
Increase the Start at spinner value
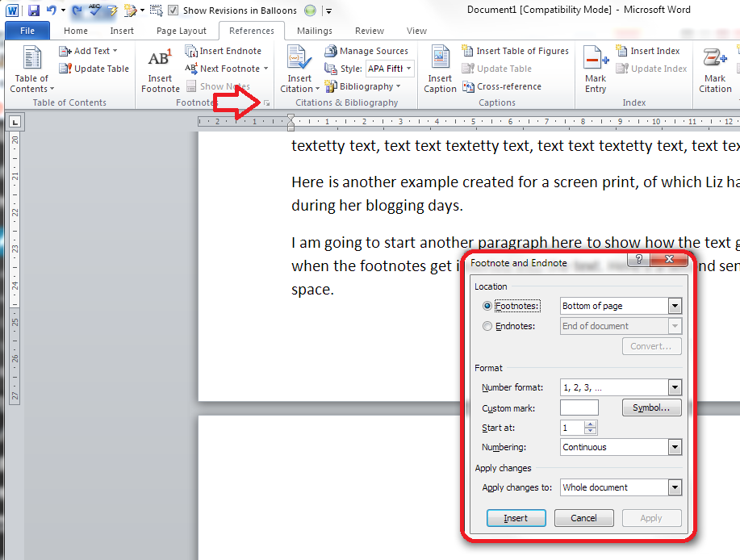592,424
